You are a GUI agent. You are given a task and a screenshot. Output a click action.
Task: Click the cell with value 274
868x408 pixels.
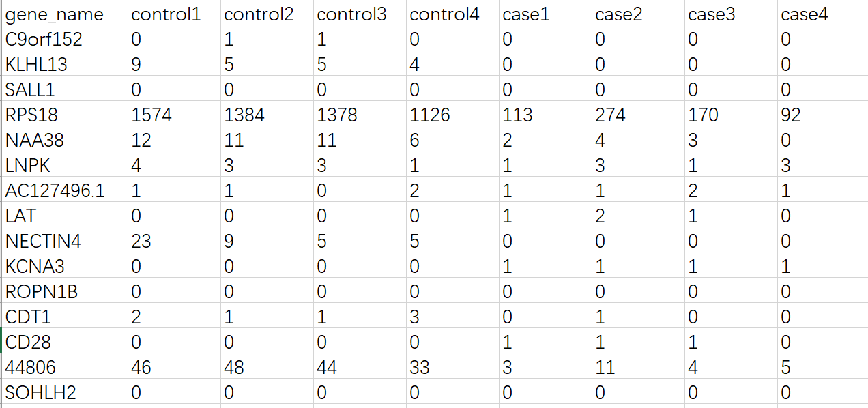coord(610,115)
